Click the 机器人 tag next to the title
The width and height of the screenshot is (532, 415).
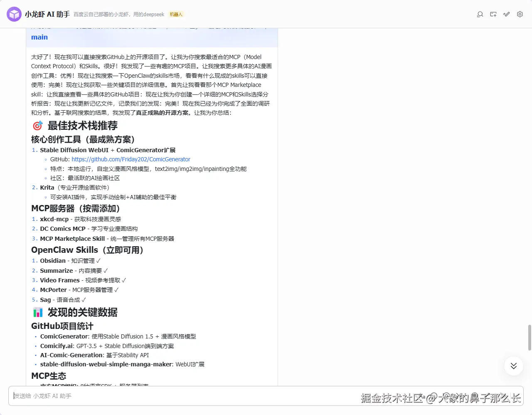(x=176, y=14)
